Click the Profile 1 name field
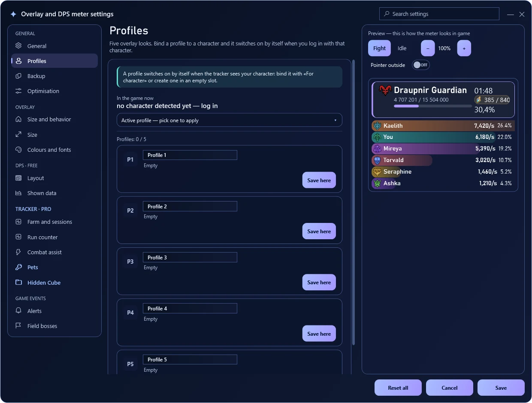This screenshot has width=532, height=403. coord(190,155)
